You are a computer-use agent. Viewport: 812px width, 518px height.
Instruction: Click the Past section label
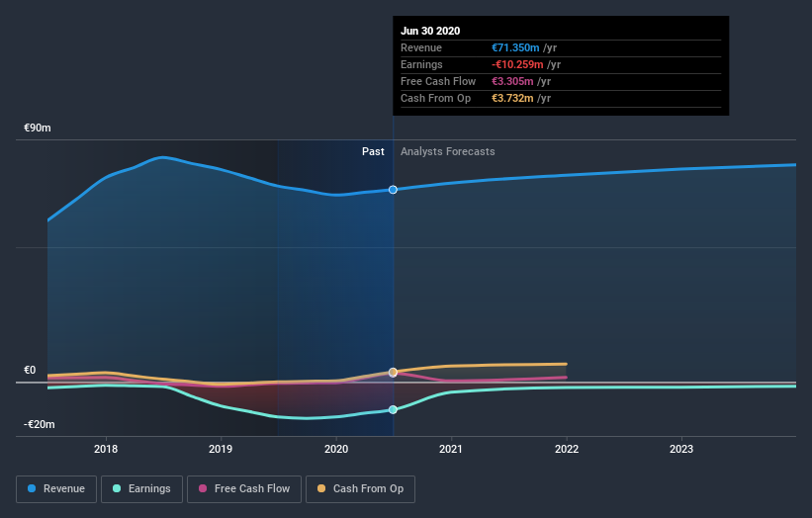pyautogui.click(x=373, y=151)
